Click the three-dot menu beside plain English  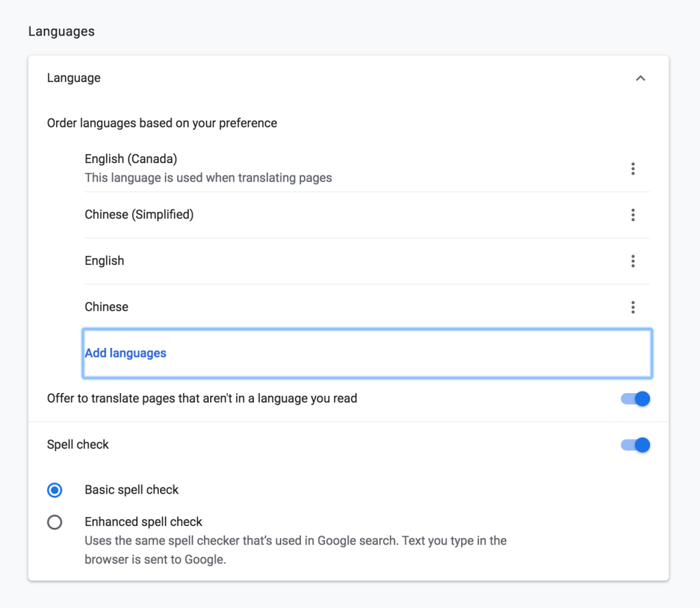click(x=633, y=261)
